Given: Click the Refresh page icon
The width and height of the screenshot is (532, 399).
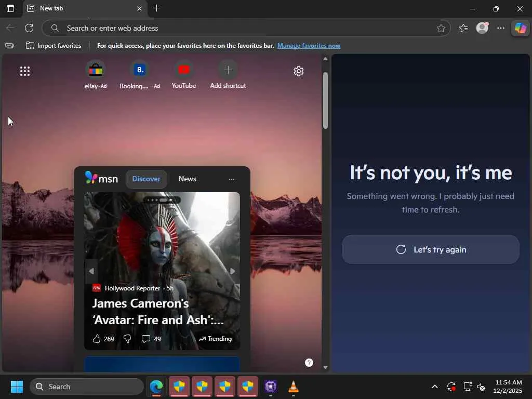Looking at the screenshot, I should pos(29,28).
